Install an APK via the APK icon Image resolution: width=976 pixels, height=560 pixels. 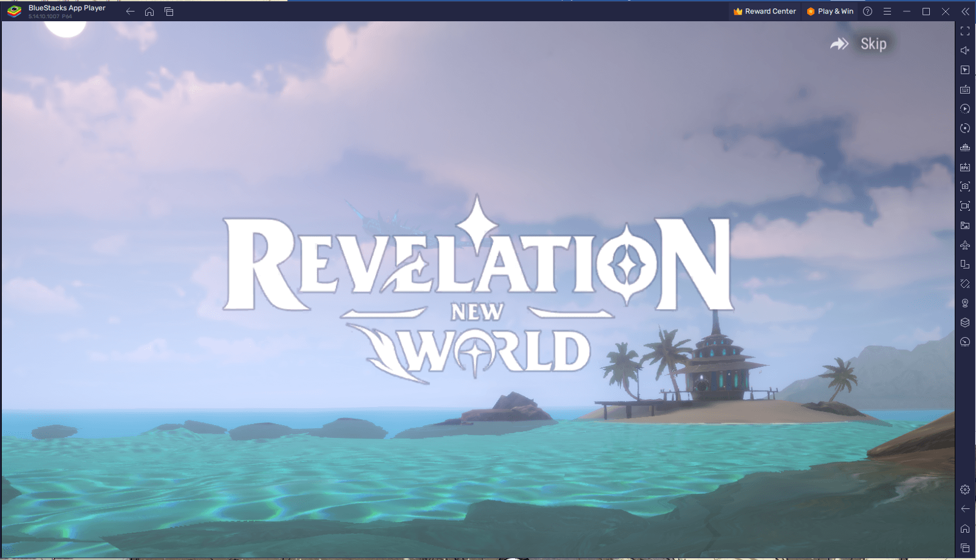click(x=965, y=167)
